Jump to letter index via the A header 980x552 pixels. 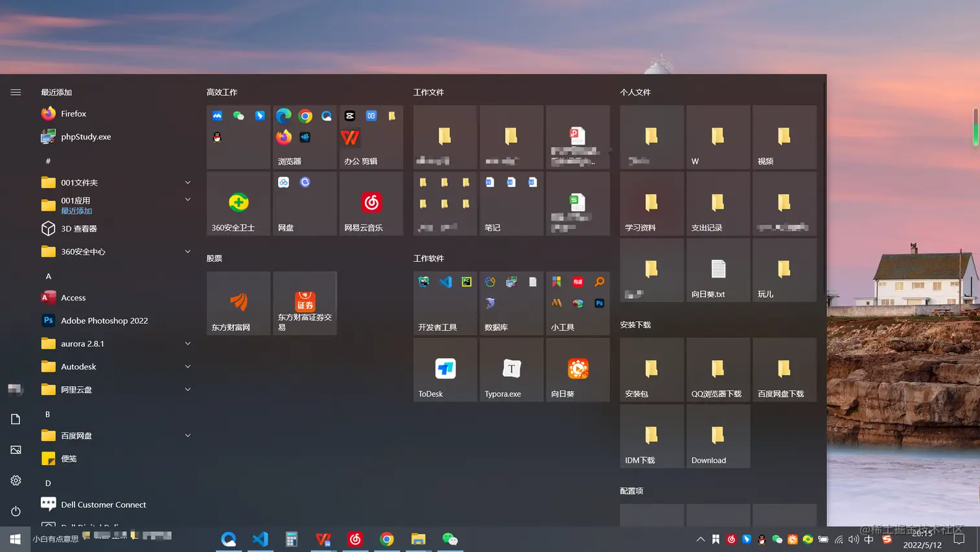coord(49,276)
